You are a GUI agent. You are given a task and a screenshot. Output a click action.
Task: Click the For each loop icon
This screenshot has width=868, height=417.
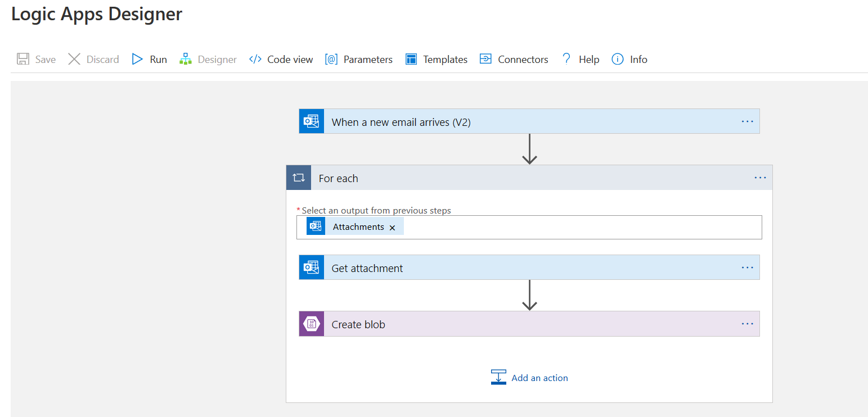299,178
